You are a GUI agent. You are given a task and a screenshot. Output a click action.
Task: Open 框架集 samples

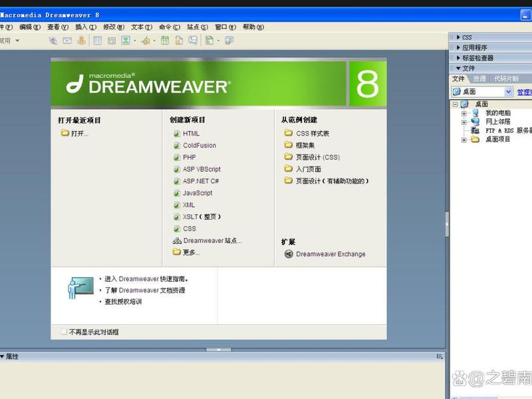305,146
